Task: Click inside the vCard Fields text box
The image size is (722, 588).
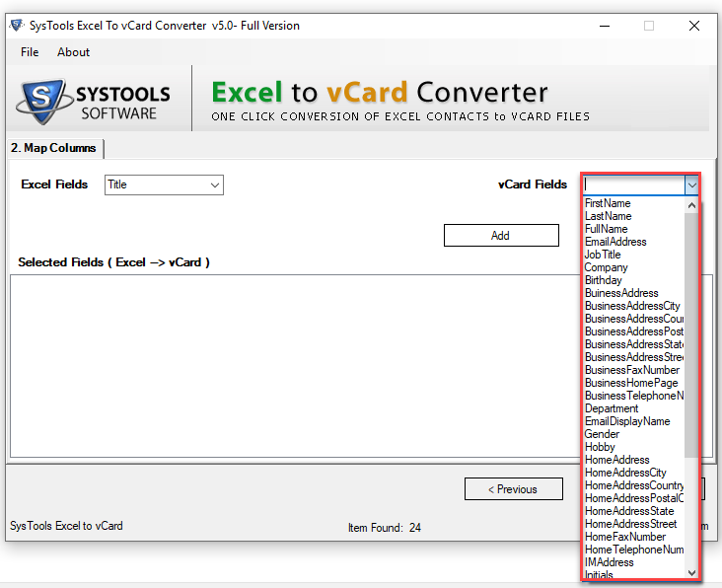Action: tap(631, 184)
